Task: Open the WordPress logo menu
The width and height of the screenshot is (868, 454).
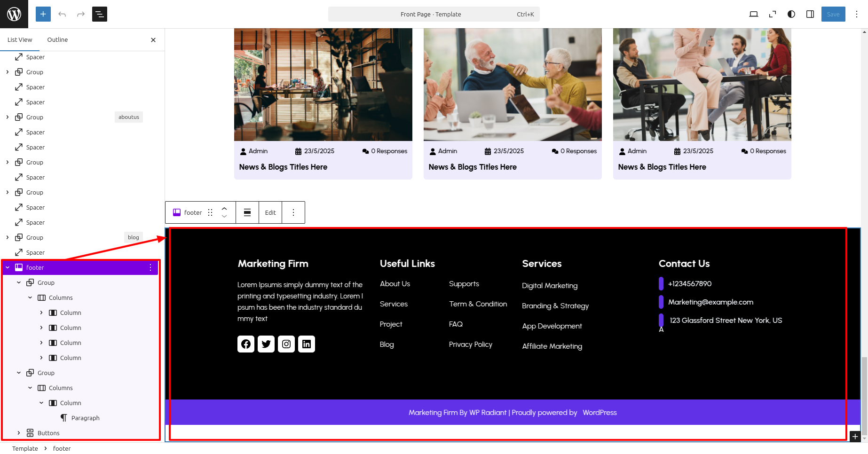Action: click(14, 14)
